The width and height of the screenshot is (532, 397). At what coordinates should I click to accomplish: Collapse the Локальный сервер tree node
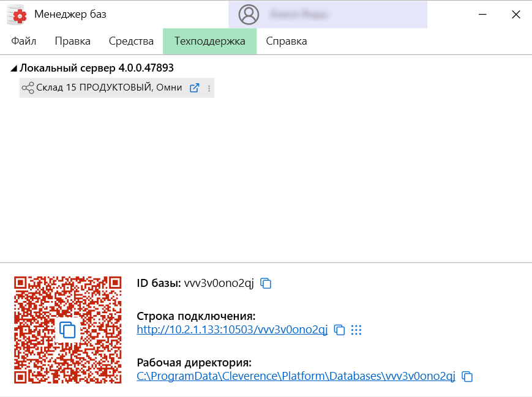pos(13,69)
